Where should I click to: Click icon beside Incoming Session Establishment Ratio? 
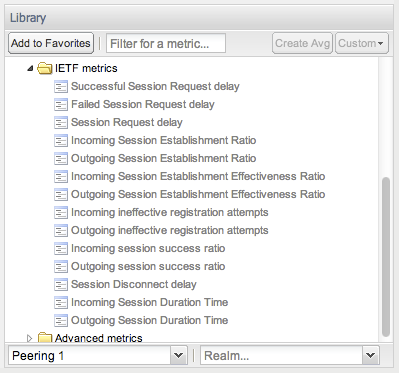(61, 141)
